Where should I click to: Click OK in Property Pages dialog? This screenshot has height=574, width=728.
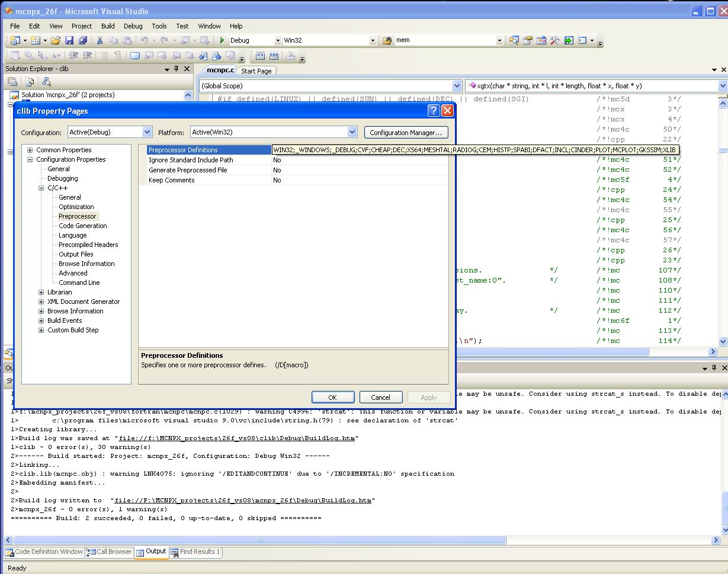point(332,397)
